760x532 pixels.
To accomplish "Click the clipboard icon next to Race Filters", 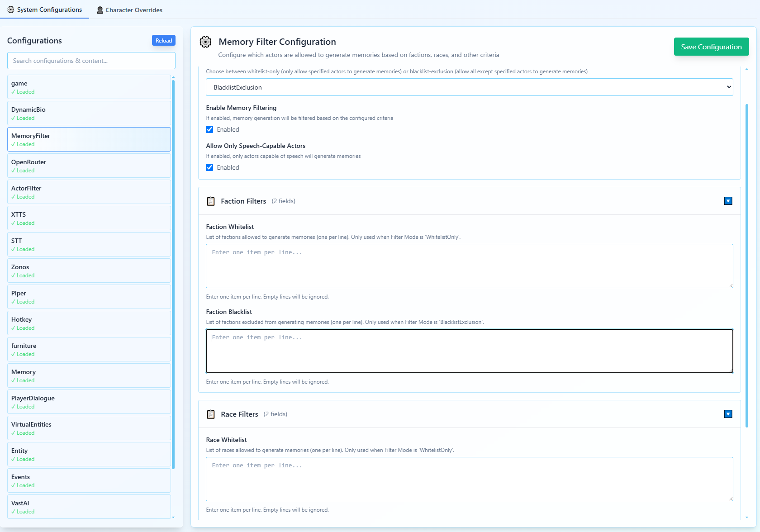I will tap(211, 414).
